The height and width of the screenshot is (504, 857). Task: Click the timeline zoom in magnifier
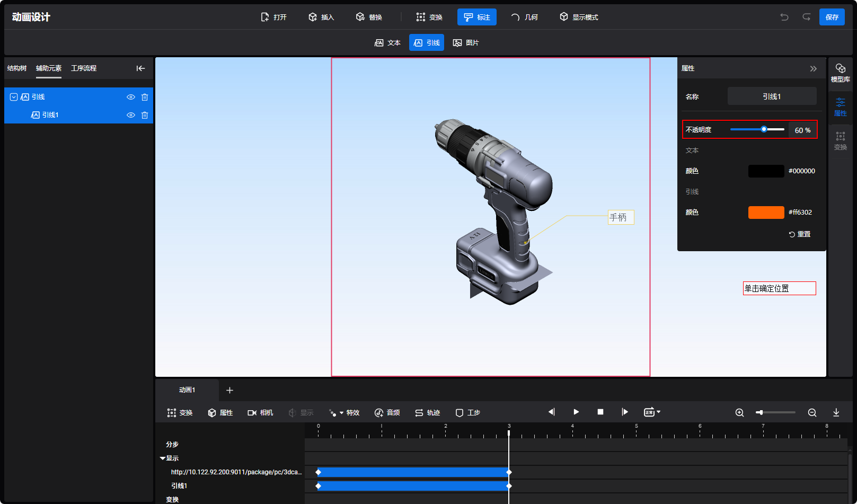pos(739,412)
